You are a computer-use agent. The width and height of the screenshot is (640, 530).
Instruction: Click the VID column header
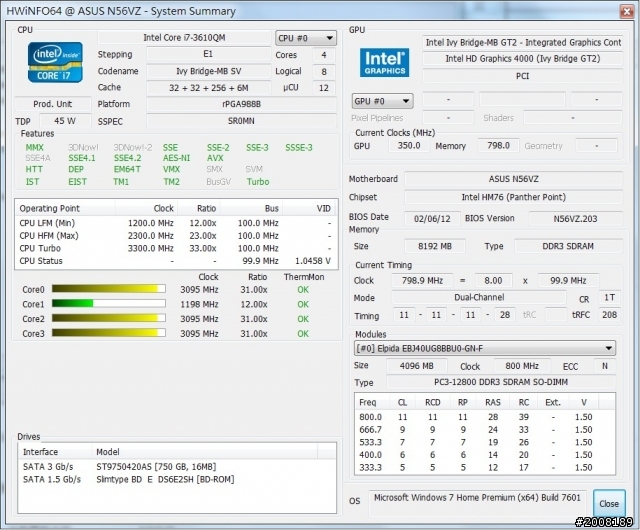pos(309,208)
